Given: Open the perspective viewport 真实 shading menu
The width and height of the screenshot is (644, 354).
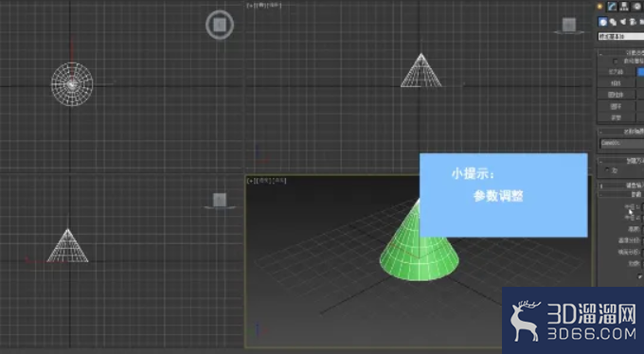Looking at the screenshot, I should tap(279, 181).
